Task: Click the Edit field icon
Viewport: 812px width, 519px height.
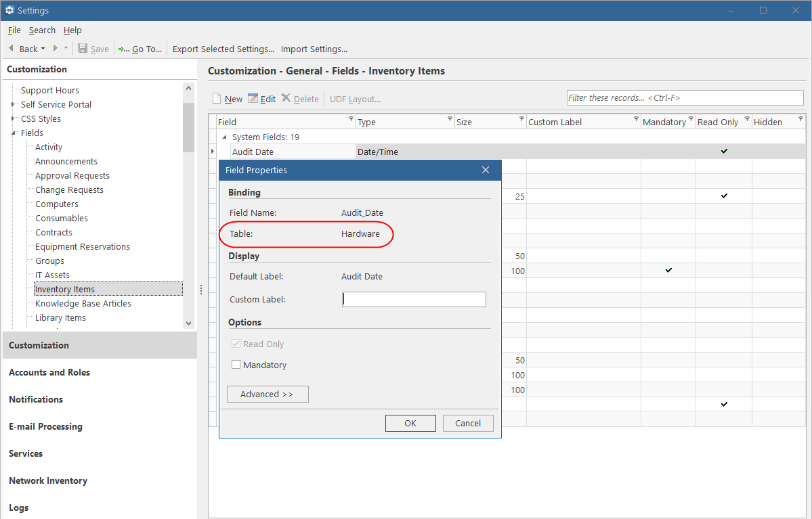Action: tap(253, 98)
